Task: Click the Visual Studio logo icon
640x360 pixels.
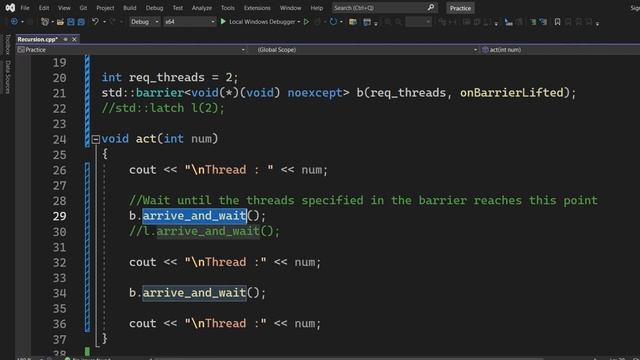Action: 10,8
